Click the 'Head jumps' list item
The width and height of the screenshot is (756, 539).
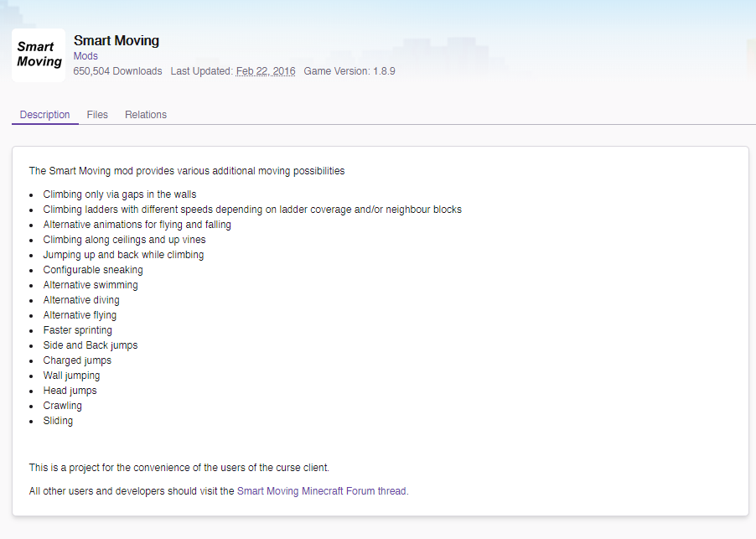coord(70,391)
